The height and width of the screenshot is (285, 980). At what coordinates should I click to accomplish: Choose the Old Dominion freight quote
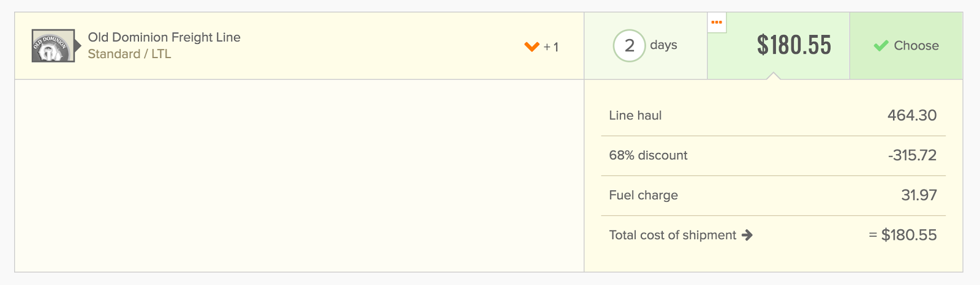(906, 46)
